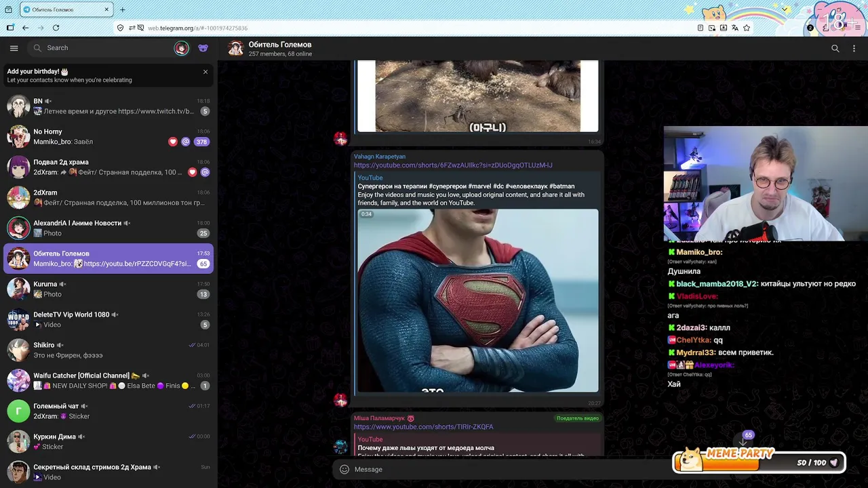Screen dimensions: 868x488
Task: Toggle reader view icon in address bar
Action: point(701,28)
